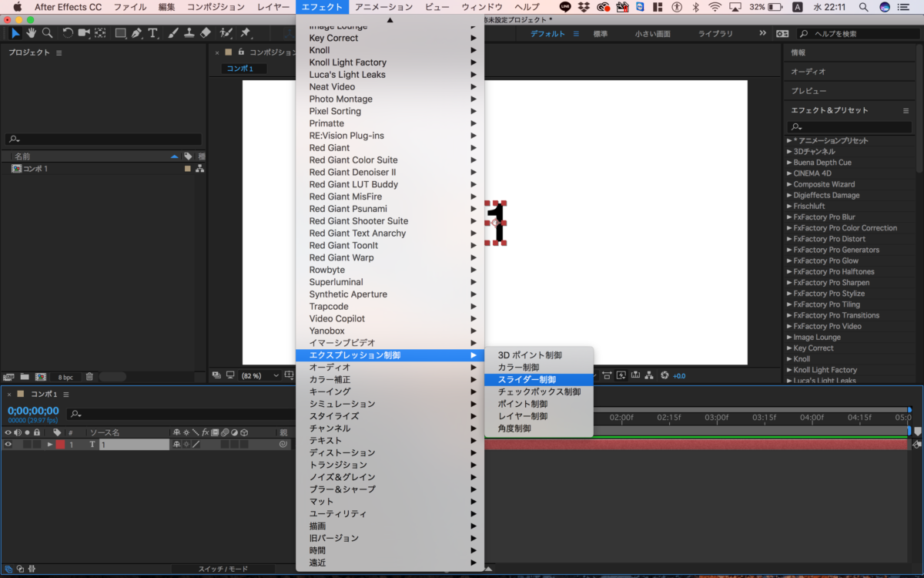The image size is (924, 578).
Task: Open the Trapcode effects submenu
Action: [x=390, y=307]
